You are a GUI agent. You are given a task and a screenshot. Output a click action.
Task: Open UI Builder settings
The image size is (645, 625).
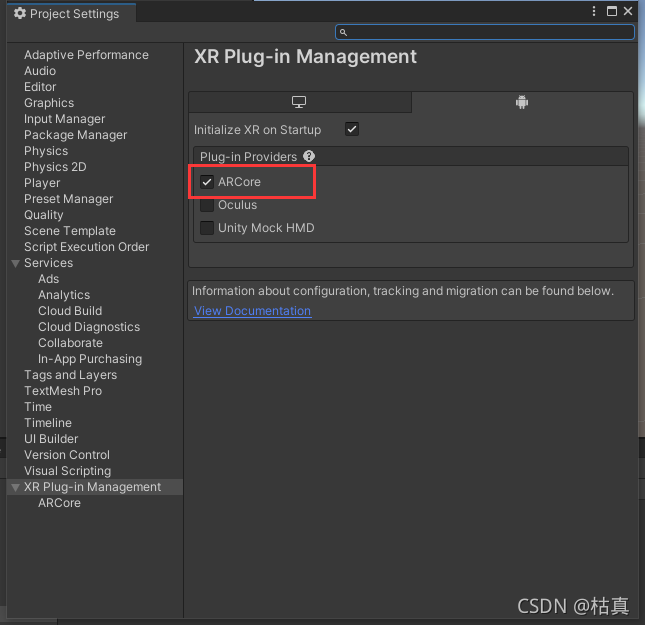point(51,439)
